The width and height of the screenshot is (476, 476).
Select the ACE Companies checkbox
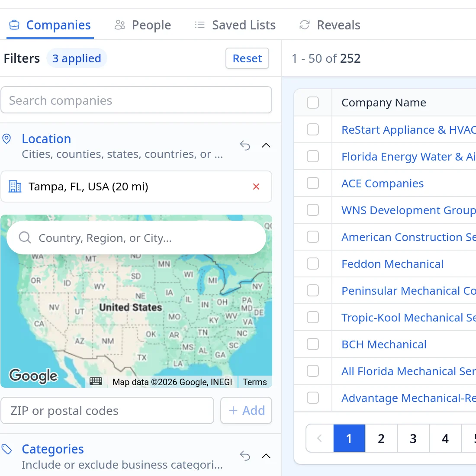pos(313,183)
